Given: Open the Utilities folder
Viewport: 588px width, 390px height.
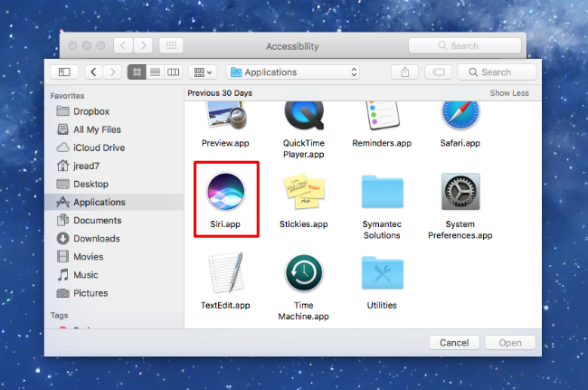Looking at the screenshot, I should pos(382,272).
